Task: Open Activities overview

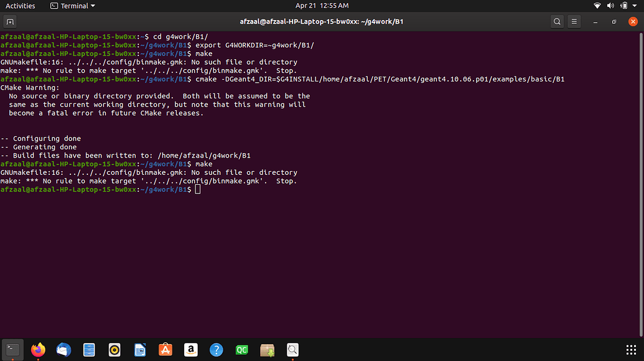Action: [20, 6]
